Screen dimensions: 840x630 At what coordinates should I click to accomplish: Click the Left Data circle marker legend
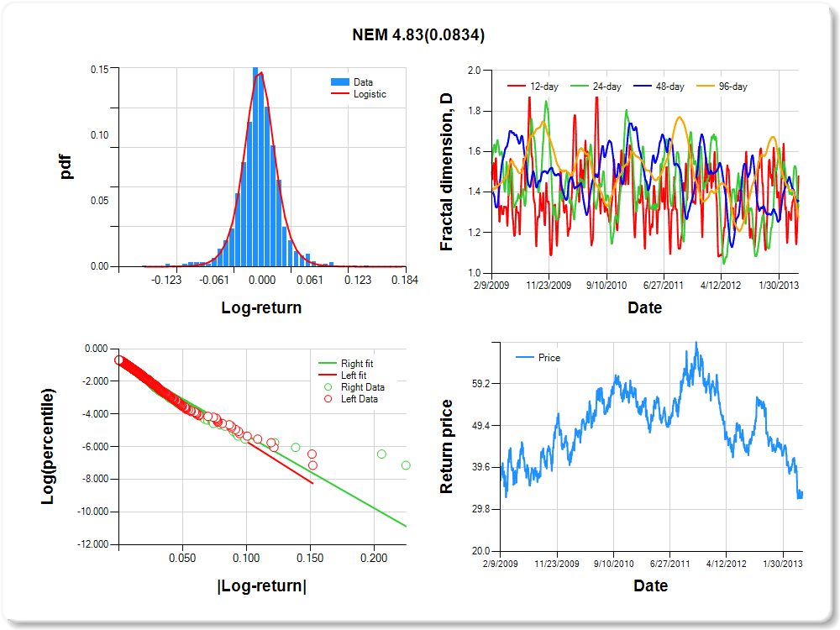click(x=328, y=399)
